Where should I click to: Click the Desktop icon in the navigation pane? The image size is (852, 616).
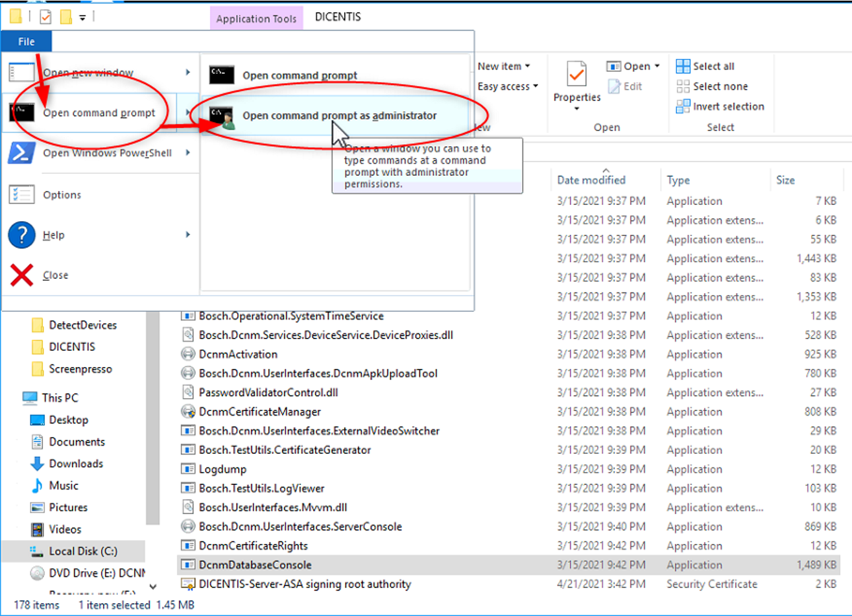[38, 420]
